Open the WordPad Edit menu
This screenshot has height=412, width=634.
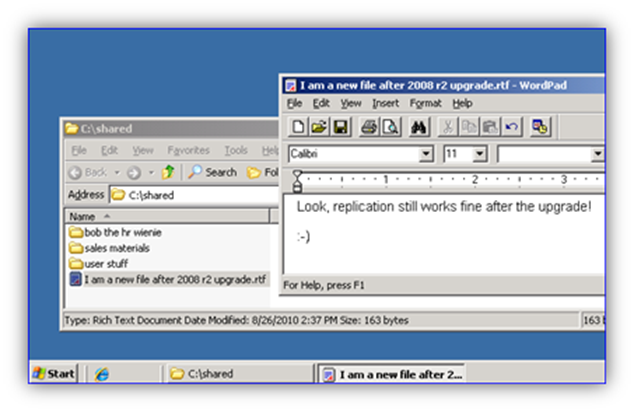click(x=321, y=104)
